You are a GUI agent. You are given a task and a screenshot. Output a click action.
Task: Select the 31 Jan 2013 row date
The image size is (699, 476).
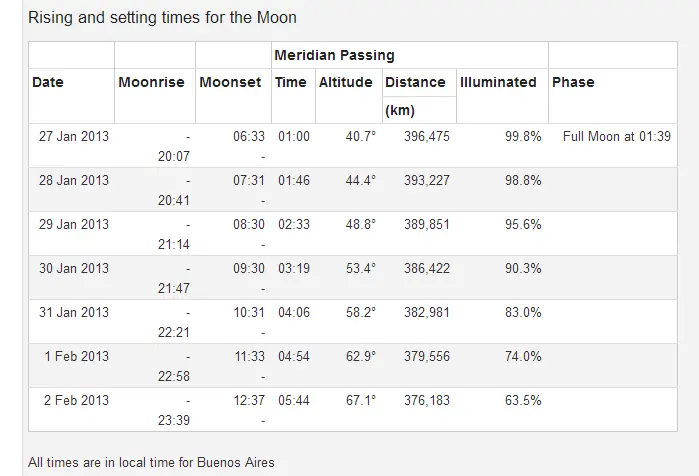point(74,312)
